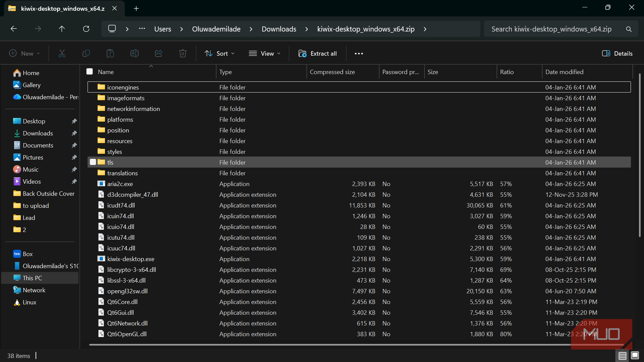Close the kiwix-desktop_windows_x64.zip tab

tap(114, 8)
